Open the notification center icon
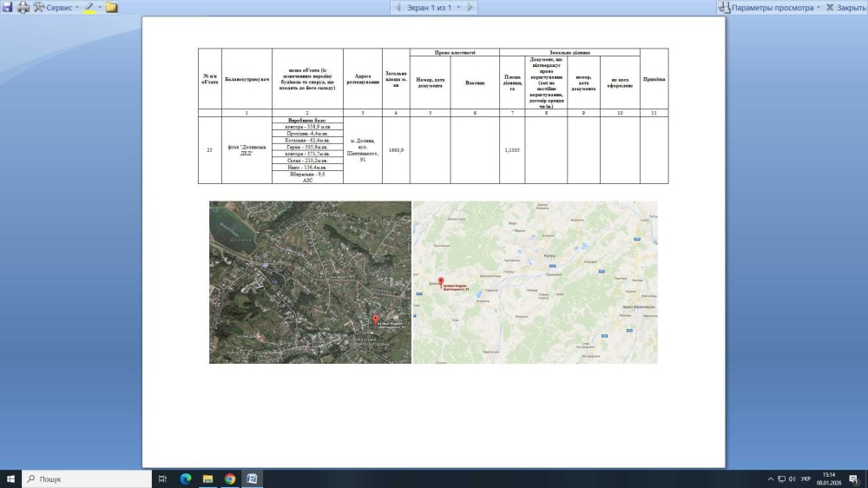Screen dimensions: 868x488 pos(855,478)
